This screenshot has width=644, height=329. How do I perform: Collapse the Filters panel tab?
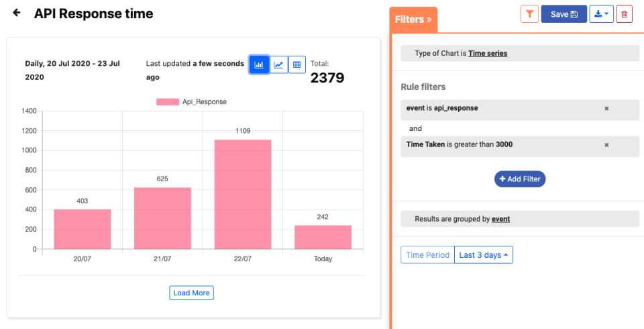[413, 19]
